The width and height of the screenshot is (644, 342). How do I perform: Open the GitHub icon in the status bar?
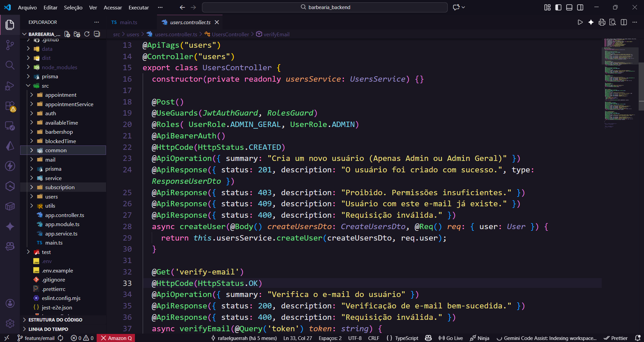point(428,338)
